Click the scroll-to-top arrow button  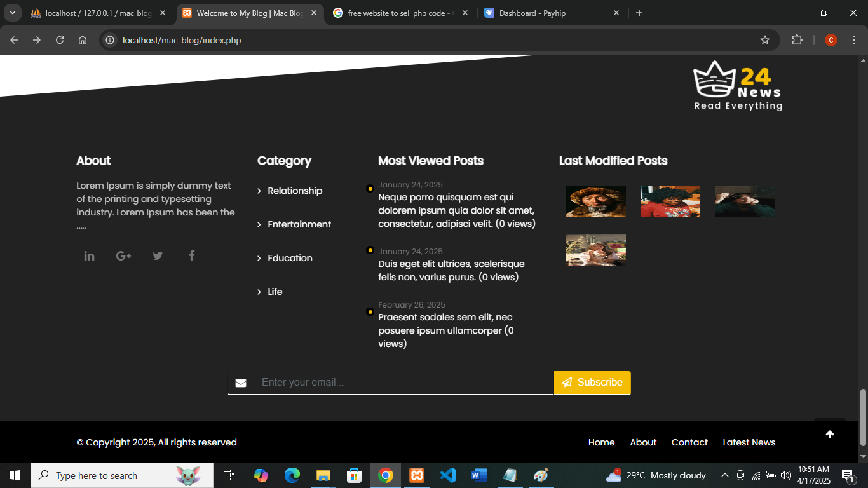tap(830, 434)
